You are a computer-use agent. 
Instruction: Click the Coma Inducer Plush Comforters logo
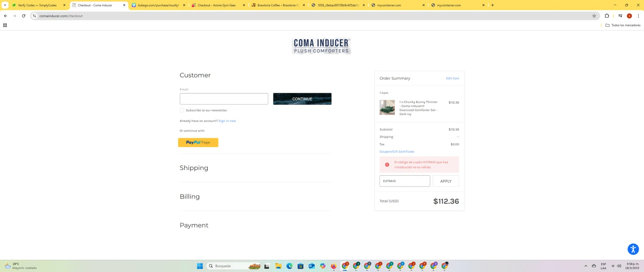(x=321, y=46)
